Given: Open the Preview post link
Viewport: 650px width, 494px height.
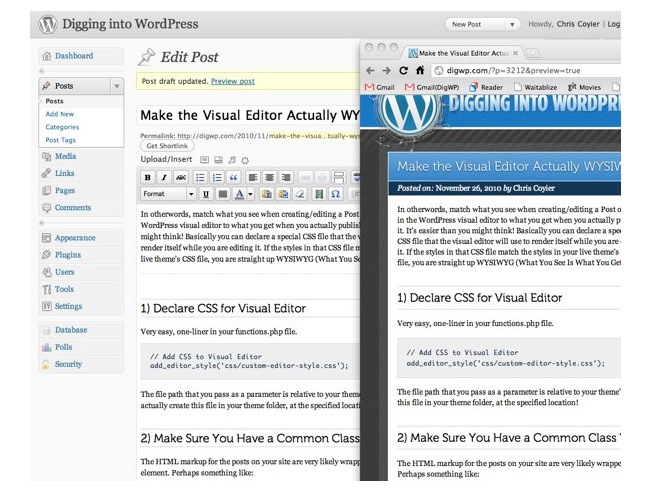Looking at the screenshot, I should pos(231,81).
